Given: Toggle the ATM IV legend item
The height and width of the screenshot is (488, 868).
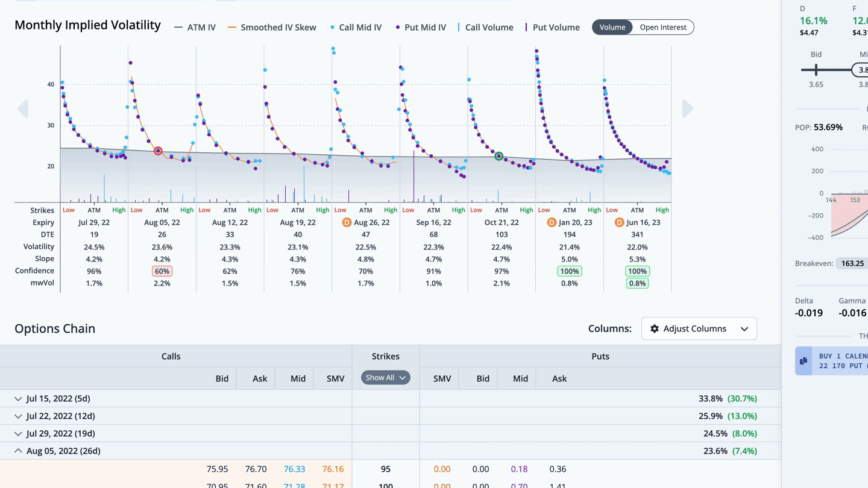Looking at the screenshot, I should point(195,27).
